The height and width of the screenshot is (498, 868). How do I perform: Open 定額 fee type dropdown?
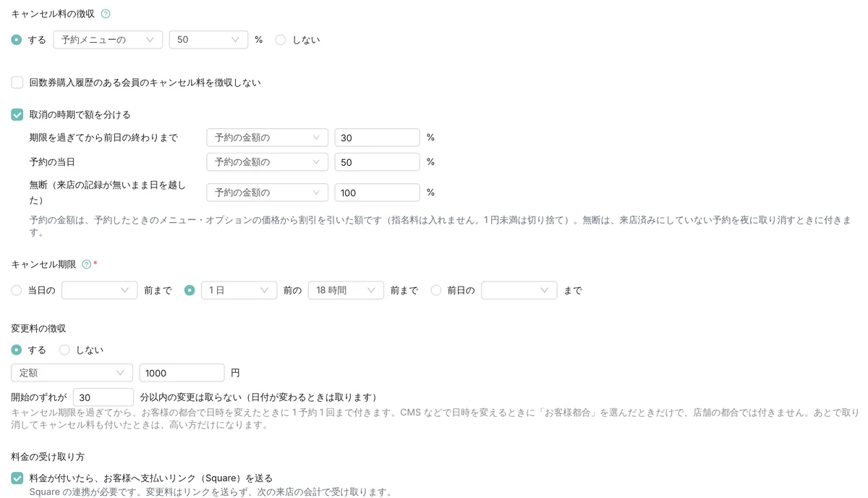[72, 373]
